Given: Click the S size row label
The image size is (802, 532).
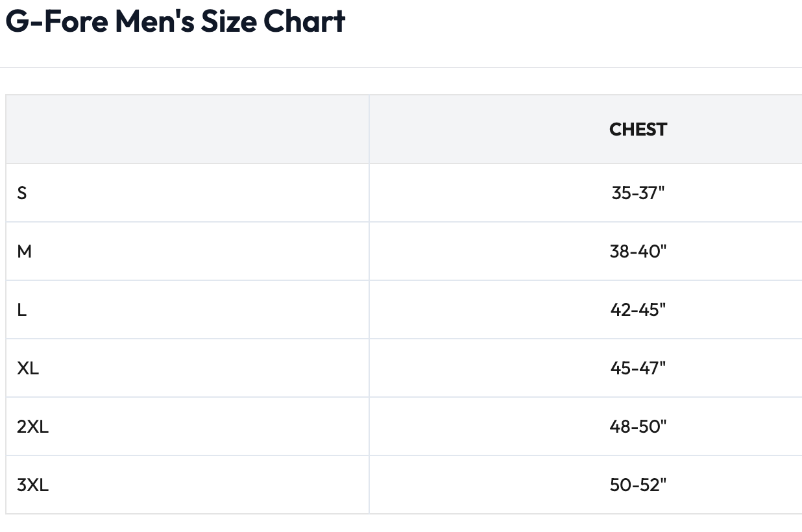Looking at the screenshot, I should (x=22, y=193).
